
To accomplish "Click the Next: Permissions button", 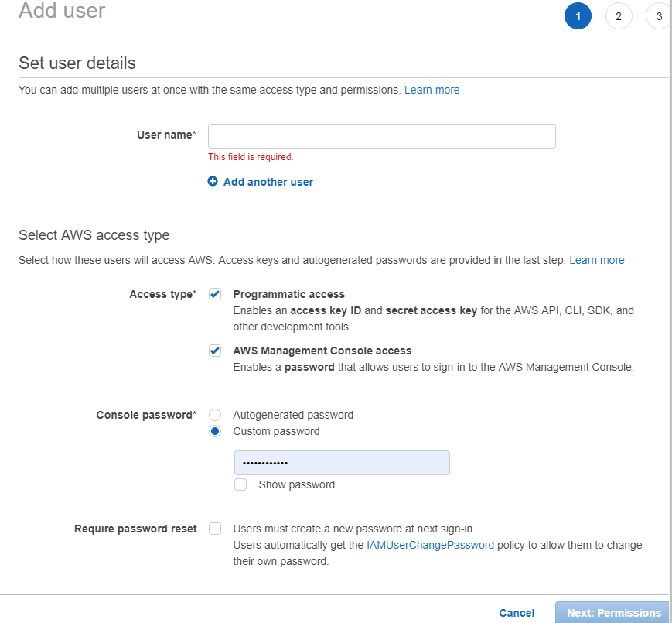I will (x=613, y=612).
